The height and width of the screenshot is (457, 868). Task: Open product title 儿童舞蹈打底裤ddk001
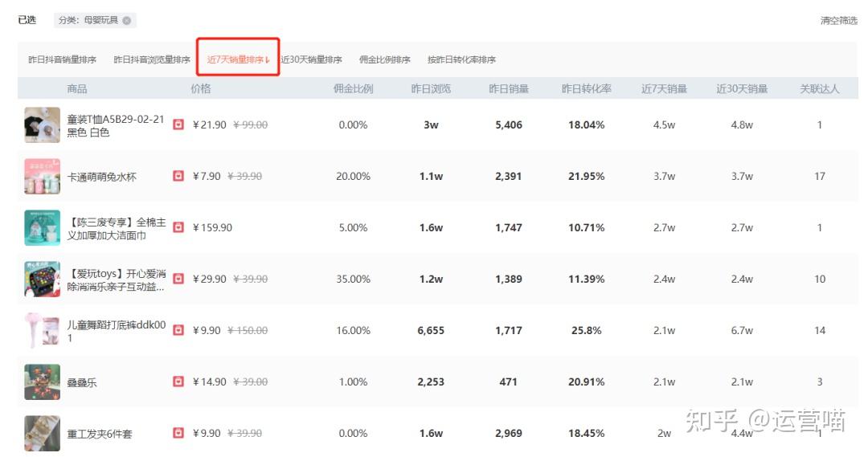[117, 331]
